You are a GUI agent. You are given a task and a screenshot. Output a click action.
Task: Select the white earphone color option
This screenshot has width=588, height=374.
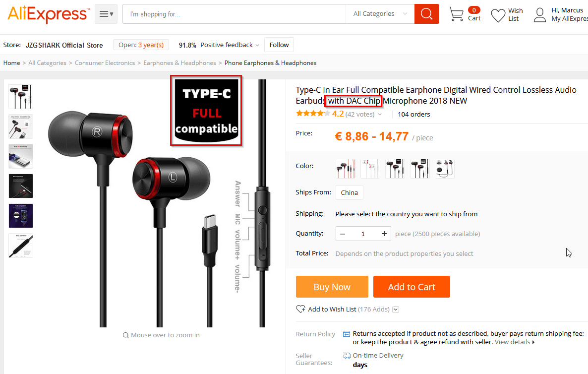[370, 169]
